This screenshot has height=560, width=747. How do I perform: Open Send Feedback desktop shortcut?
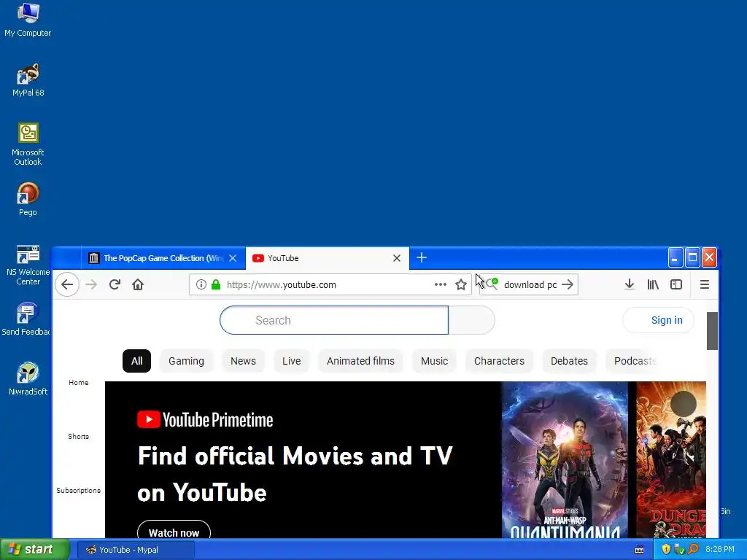click(x=26, y=319)
